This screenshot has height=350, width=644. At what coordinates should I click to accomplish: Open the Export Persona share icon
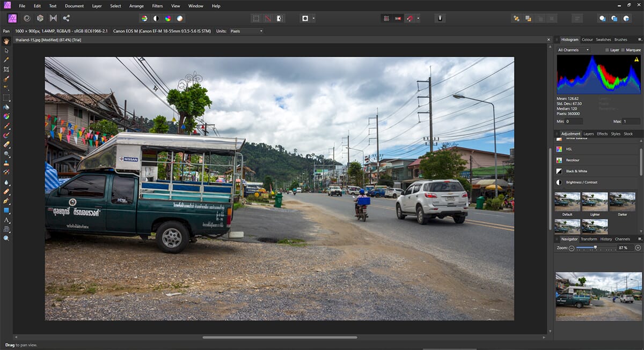coord(67,18)
